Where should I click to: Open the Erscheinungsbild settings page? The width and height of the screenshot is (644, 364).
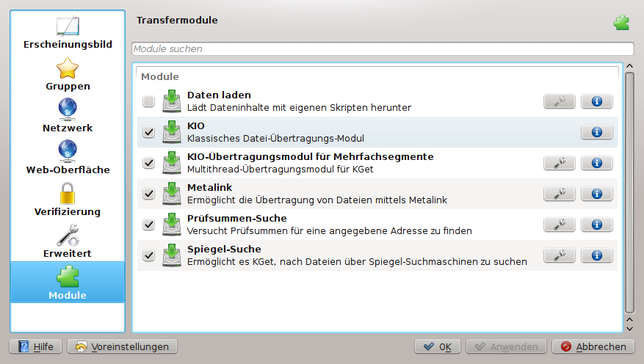click(68, 33)
